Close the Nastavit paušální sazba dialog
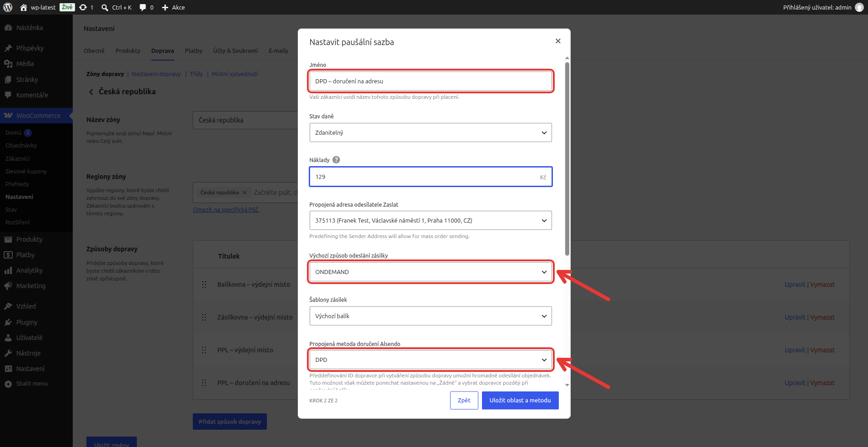 coord(558,41)
